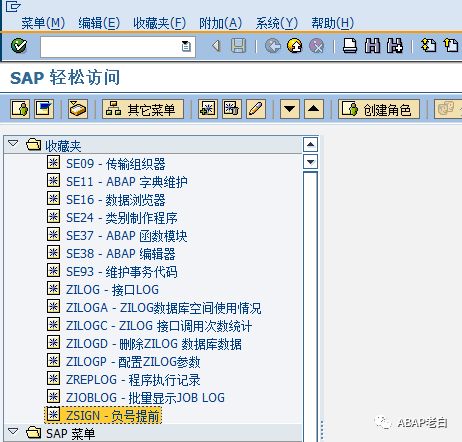Click the 其它菜单 button
Viewport: 462px width, 442px height.
pos(143,109)
